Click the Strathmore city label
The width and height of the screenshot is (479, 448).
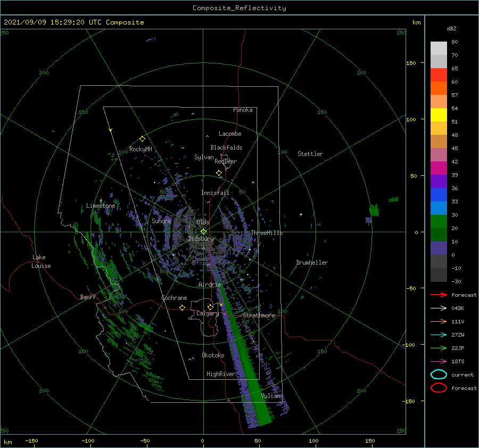tap(259, 315)
